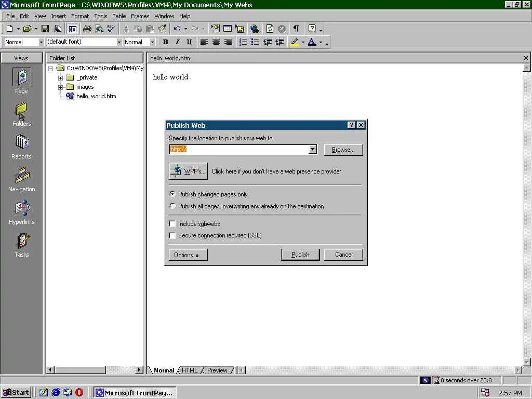Click the FrontPage Help icon
Screen dimensions: 532x399
tap(312, 29)
